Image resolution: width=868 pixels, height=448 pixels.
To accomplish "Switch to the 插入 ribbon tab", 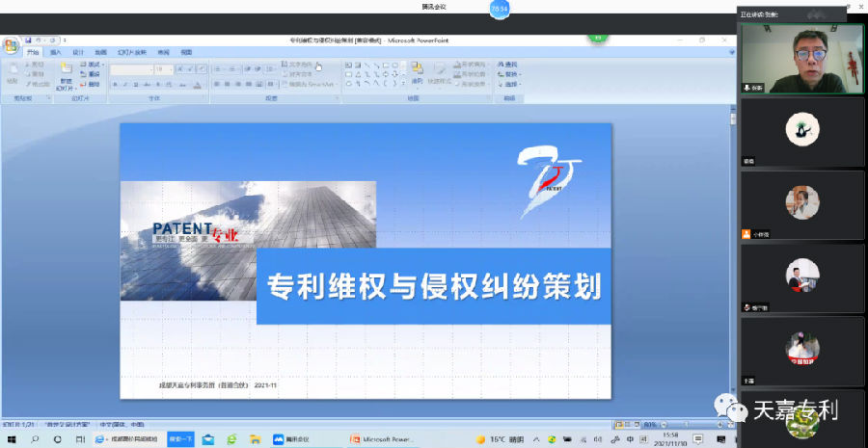I will (55, 52).
